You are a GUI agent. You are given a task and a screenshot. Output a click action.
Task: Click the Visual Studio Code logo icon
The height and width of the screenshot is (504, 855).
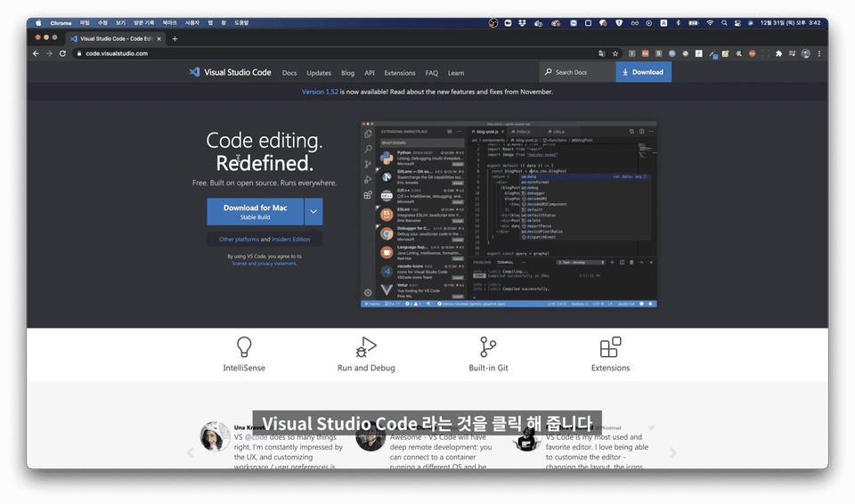pos(194,72)
